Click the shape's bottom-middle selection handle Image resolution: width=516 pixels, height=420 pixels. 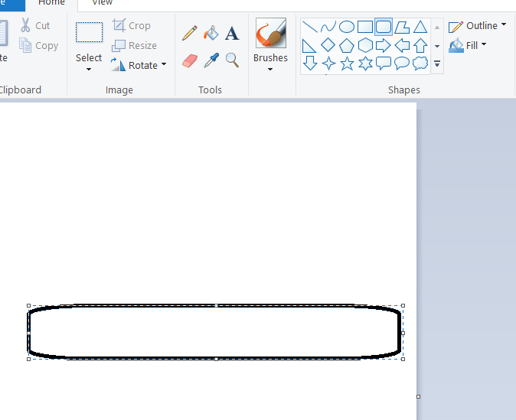coord(216,359)
